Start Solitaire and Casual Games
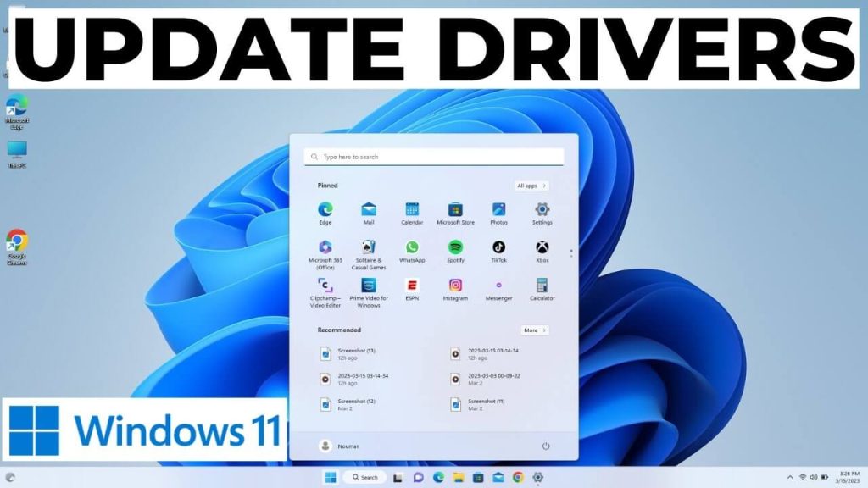Image resolution: width=868 pixels, height=488 pixels. click(x=368, y=246)
